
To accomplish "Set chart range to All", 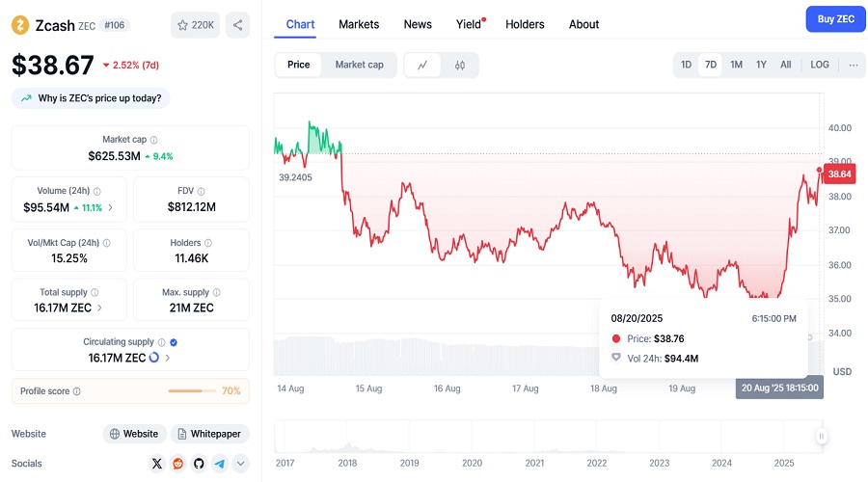I will click(x=785, y=65).
